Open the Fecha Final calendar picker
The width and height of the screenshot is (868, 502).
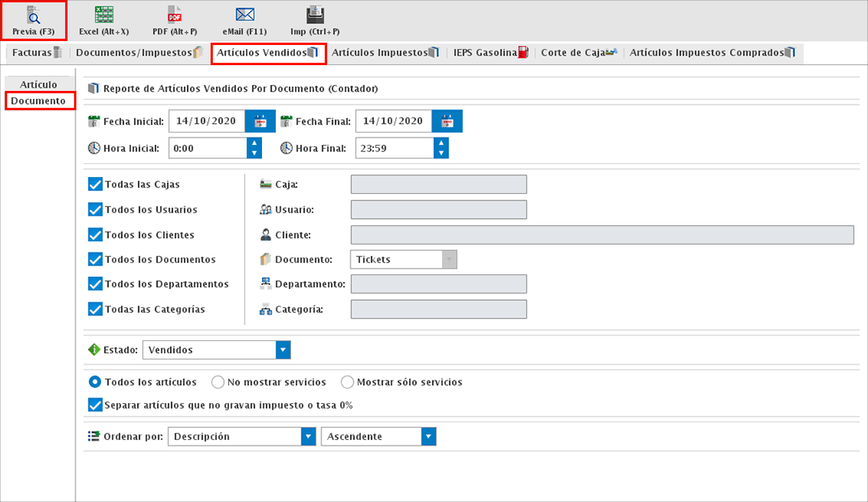pos(448,121)
